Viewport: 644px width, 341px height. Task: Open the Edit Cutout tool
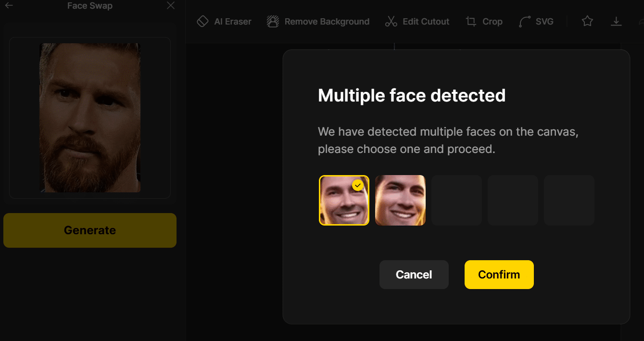pyautogui.click(x=417, y=22)
